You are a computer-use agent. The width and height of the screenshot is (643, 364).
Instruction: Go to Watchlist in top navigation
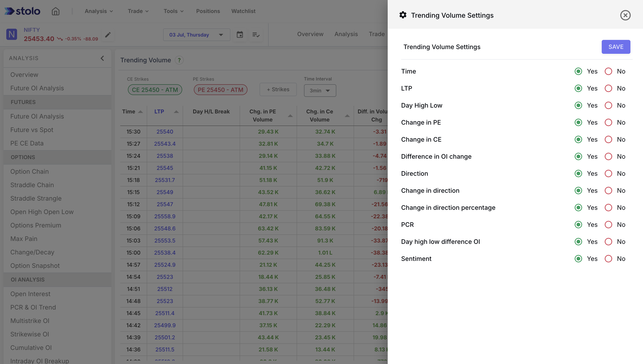pos(243,11)
